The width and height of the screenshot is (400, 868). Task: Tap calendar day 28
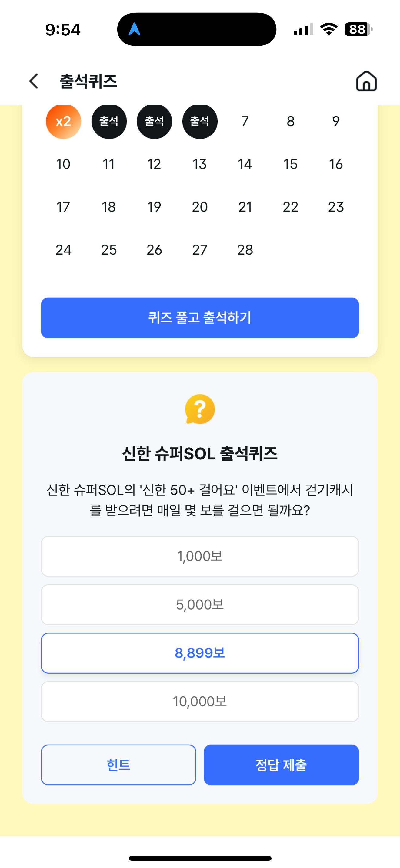(x=245, y=250)
